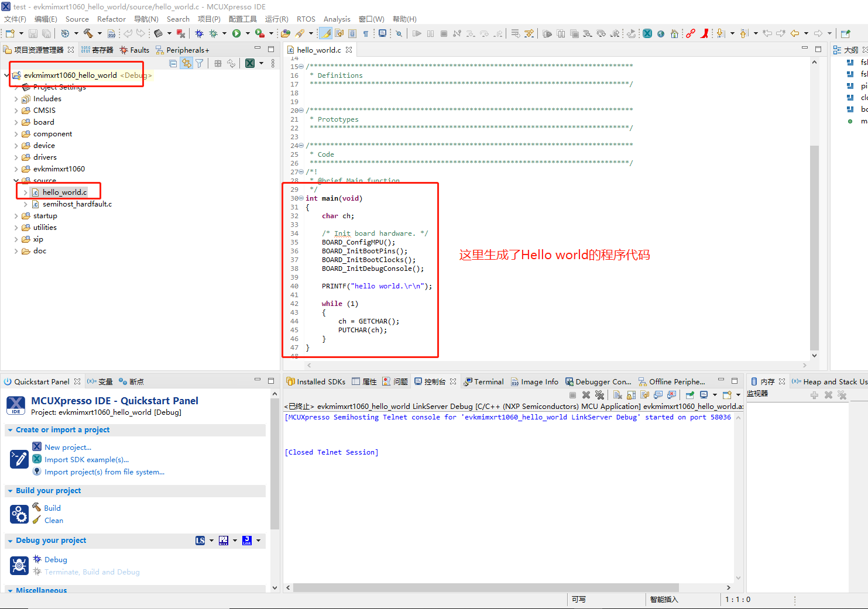This screenshot has width=868, height=609.
Task: Collapse the source folder
Action: 16,181
